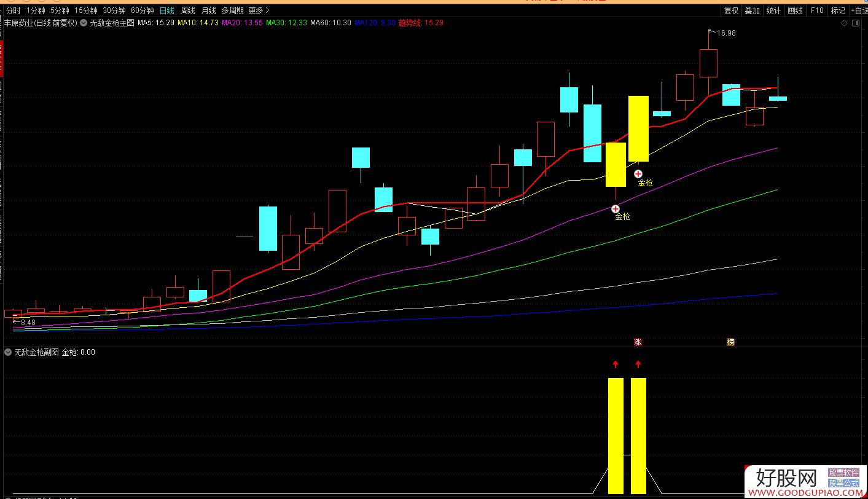Switch to the 月线 monthly chart
Viewport: 868px width, 499px height.
tap(209, 10)
